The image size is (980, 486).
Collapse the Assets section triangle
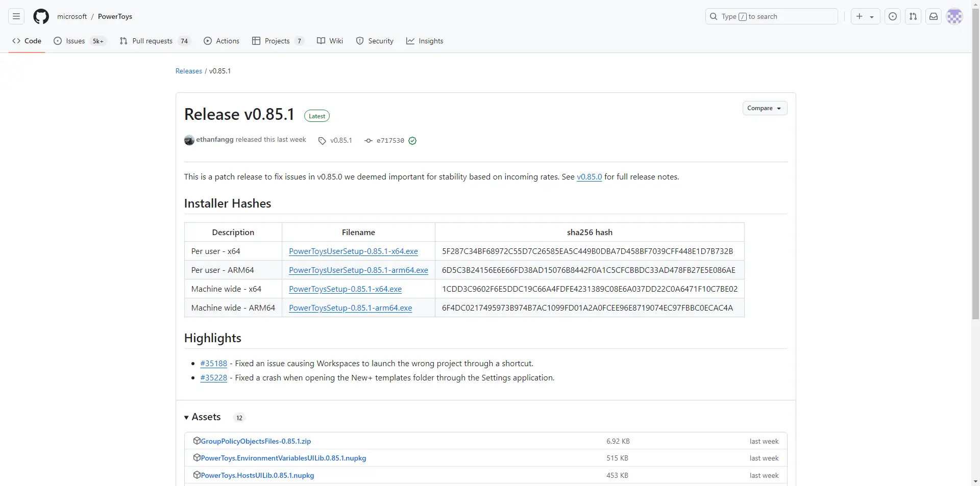click(186, 418)
